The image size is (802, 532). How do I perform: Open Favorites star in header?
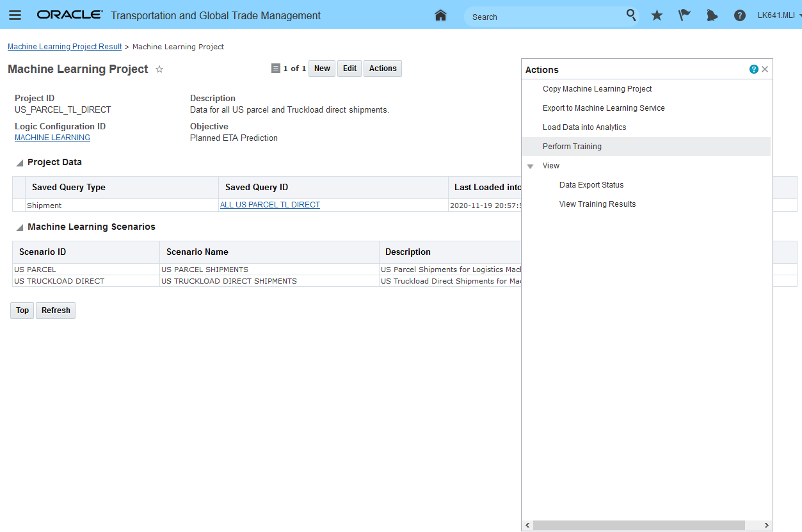[657, 15]
